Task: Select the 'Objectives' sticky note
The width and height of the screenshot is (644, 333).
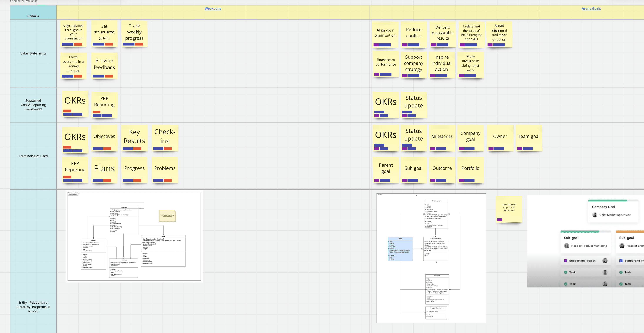Action: click(x=104, y=138)
